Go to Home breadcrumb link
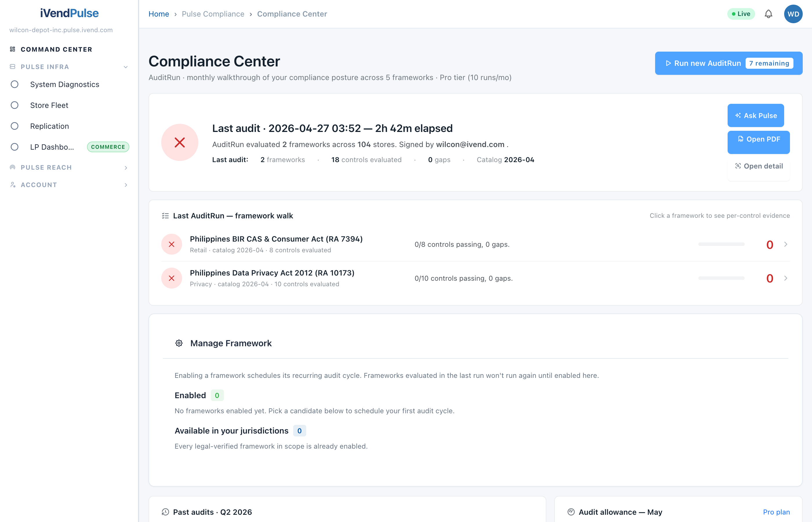 (159, 14)
